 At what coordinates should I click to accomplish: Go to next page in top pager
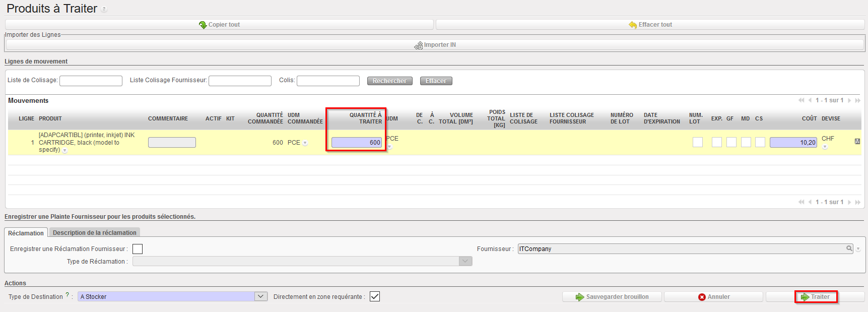(x=849, y=100)
